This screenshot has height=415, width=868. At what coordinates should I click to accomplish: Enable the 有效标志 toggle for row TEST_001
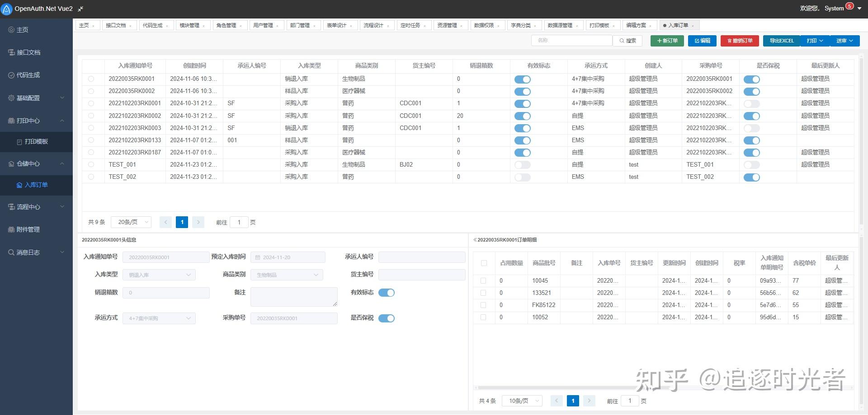(x=522, y=165)
